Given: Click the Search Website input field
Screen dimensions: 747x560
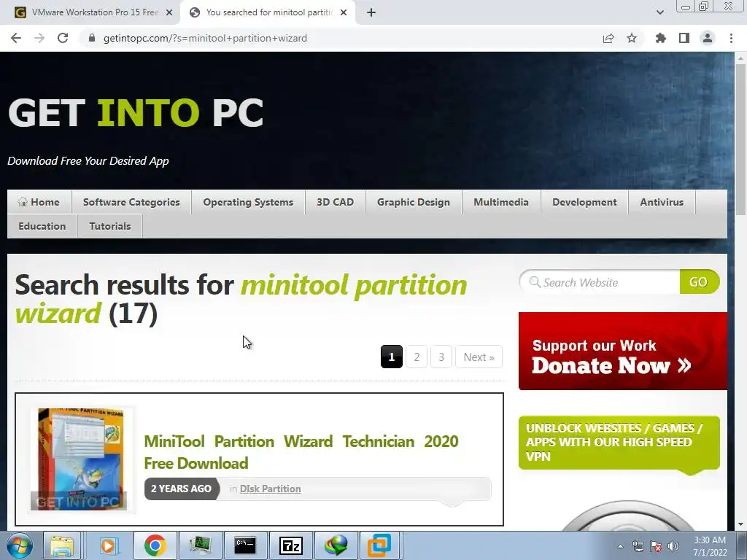Looking at the screenshot, I should (600, 282).
